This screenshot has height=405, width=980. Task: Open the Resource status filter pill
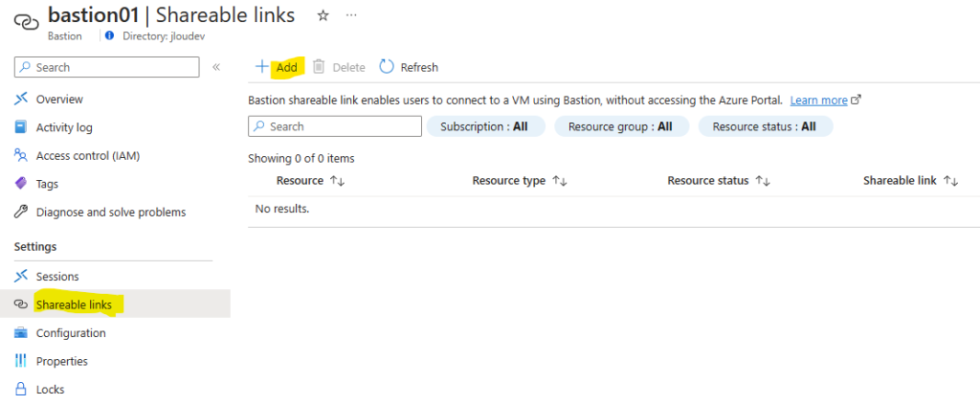pyautogui.click(x=765, y=126)
